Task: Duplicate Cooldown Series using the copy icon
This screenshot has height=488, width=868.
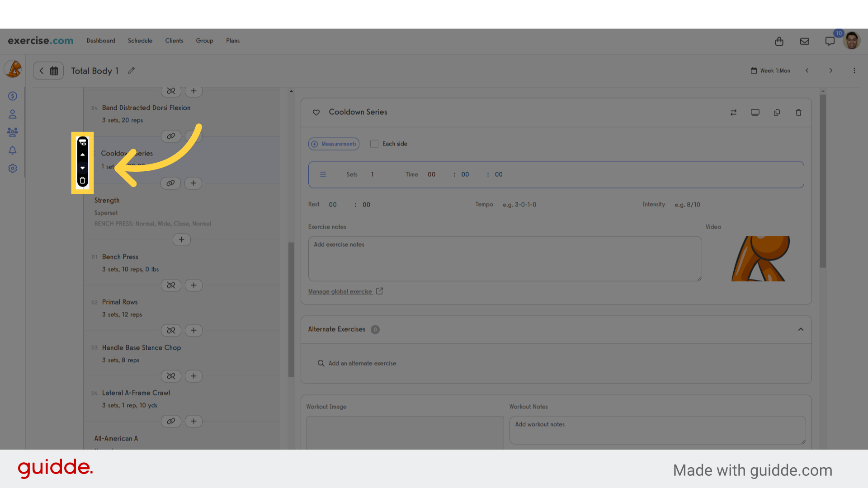Action: pyautogui.click(x=777, y=113)
